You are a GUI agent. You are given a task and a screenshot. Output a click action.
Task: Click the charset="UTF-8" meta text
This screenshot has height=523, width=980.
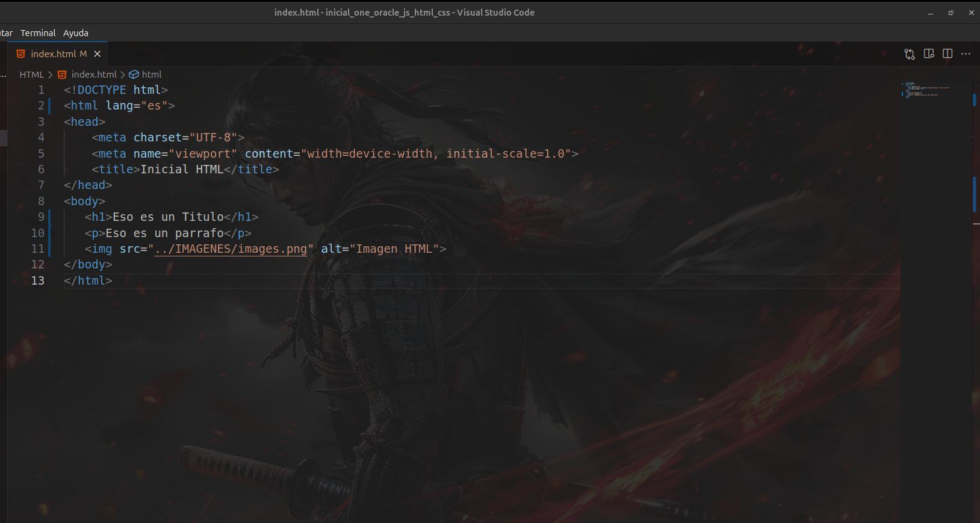pos(185,137)
